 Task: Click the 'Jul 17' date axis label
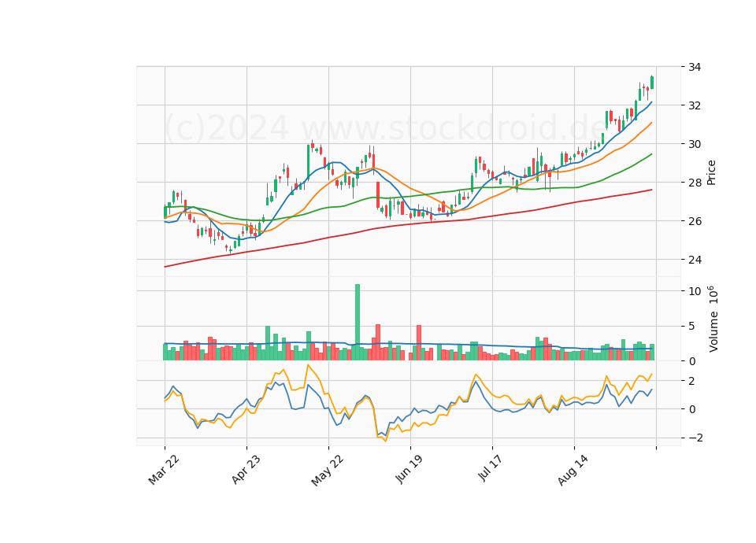(491, 468)
